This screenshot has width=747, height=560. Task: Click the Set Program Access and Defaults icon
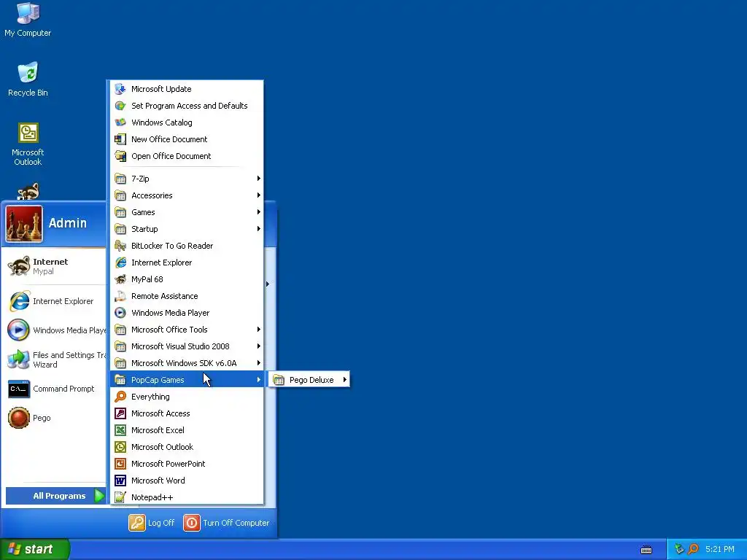(120, 106)
